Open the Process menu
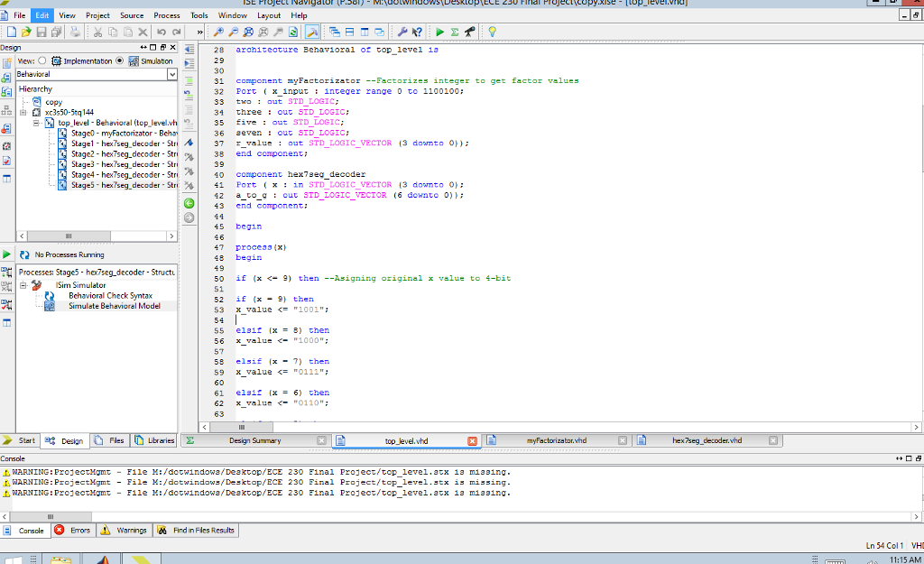Screen dimensions: 924x564 (x=166, y=15)
